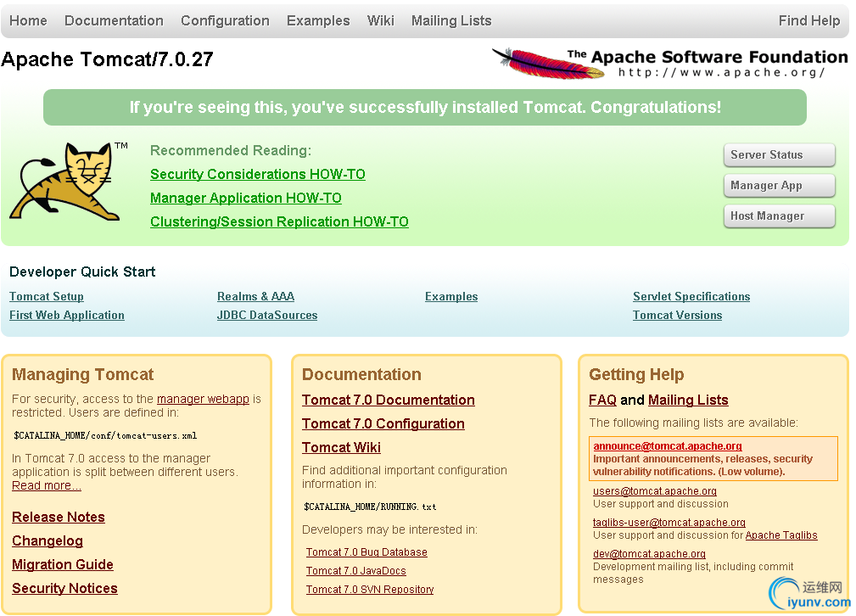Image resolution: width=856 pixels, height=616 pixels.
Task: Open the Examples link under Developer Quick Start
Action: (x=451, y=296)
